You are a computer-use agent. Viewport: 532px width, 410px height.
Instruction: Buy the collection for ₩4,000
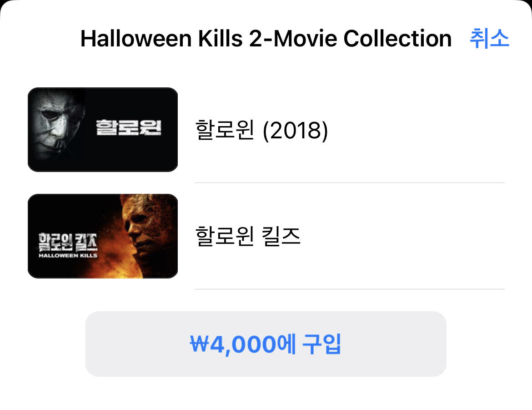pos(266,344)
